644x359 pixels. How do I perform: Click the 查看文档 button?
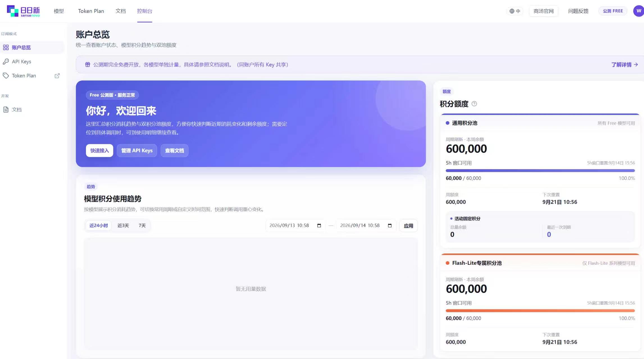click(174, 151)
